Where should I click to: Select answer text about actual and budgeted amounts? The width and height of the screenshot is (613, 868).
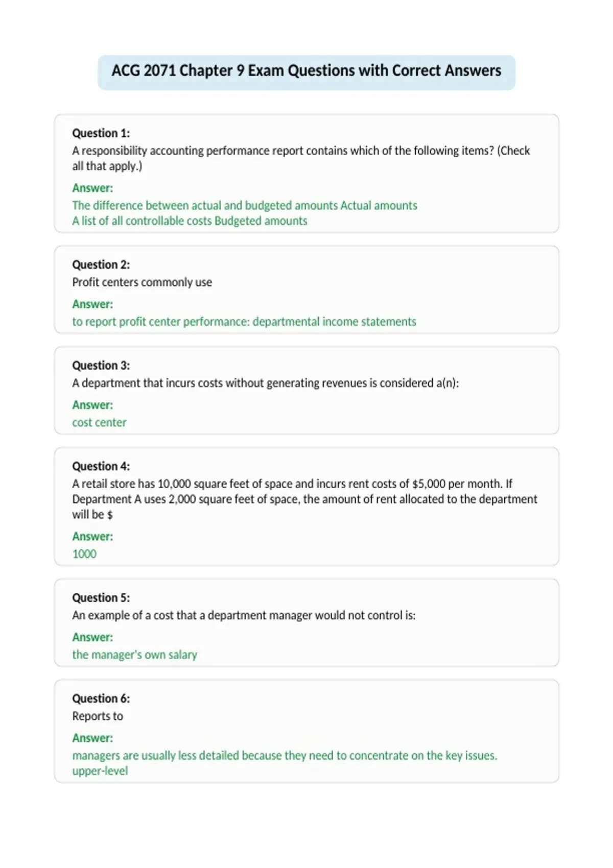click(x=245, y=205)
